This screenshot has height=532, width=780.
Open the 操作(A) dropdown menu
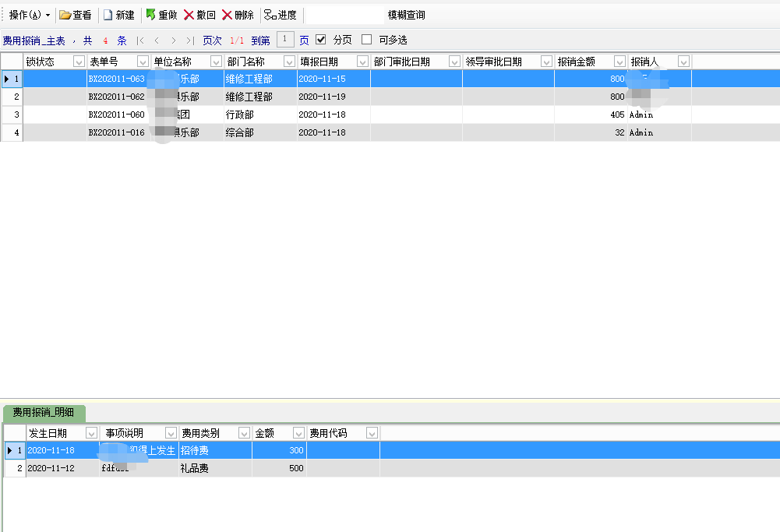30,15
